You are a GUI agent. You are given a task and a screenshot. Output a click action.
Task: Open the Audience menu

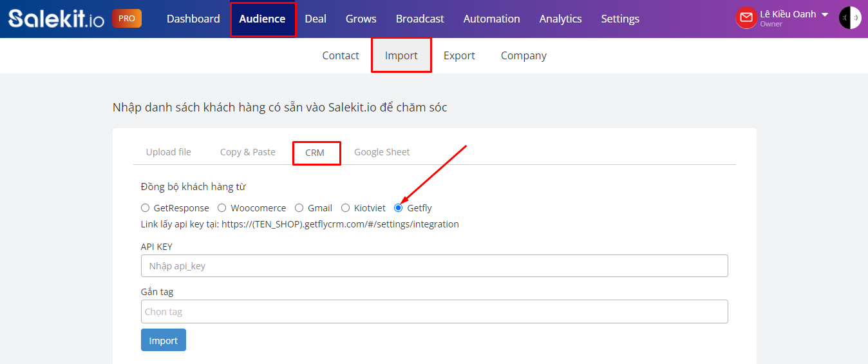262,19
